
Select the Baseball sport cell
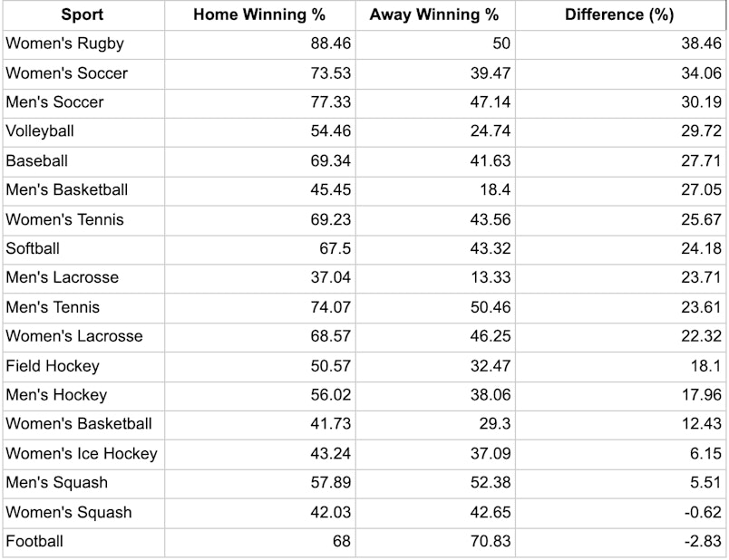pyautogui.click(x=37, y=161)
